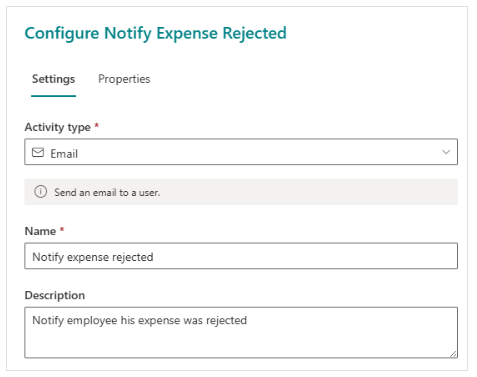Click the 'Send an email to a user' text
The height and width of the screenshot is (377, 477).
click(x=107, y=192)
